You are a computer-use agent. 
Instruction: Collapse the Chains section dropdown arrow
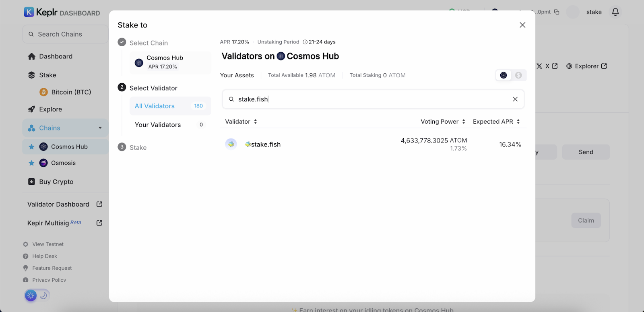pos(100,128)
